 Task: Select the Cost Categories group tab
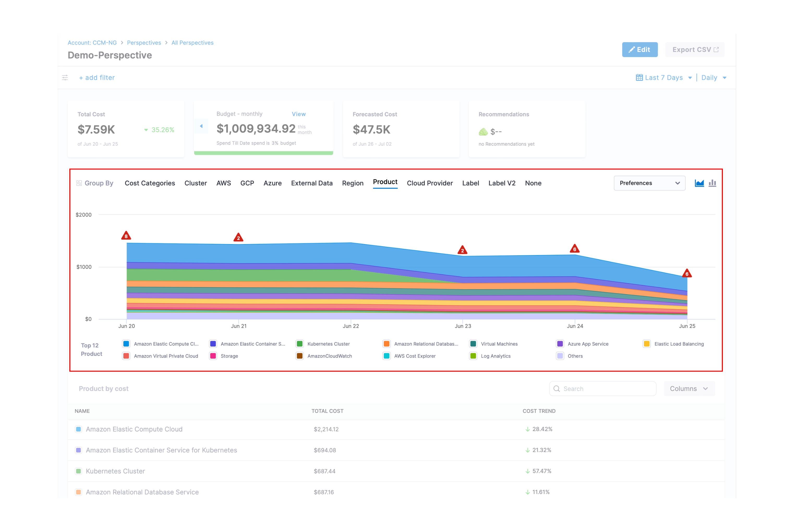[x=150, y=183]
